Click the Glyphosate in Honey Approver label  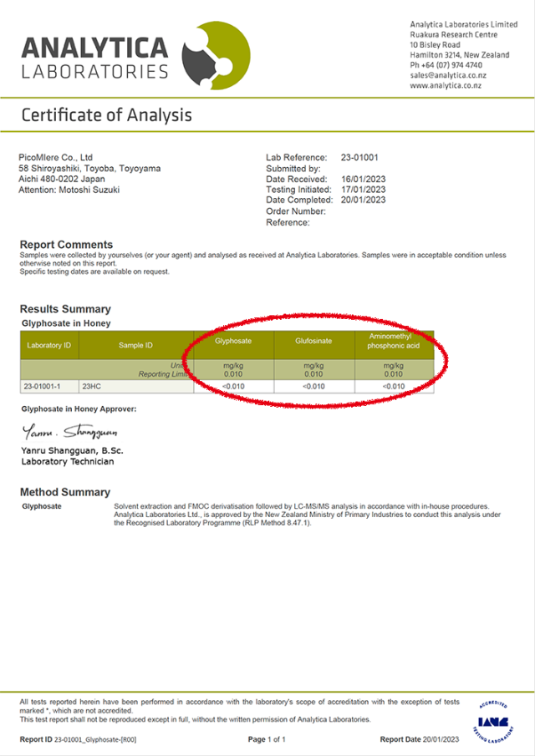(x=79, y=408)
